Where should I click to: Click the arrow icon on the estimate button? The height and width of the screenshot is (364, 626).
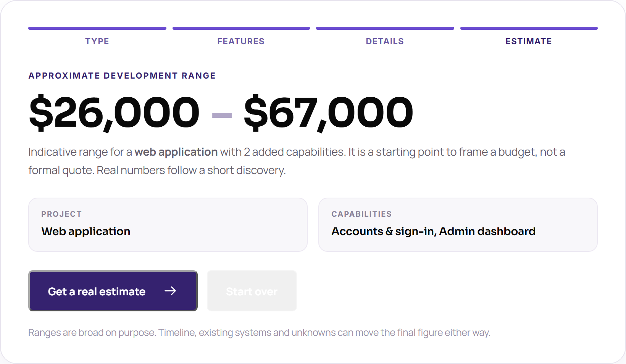tap(170, 291)
